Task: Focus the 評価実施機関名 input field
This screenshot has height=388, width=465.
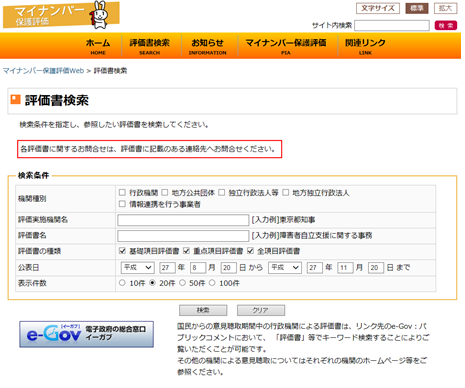Action: pos(183,220)
